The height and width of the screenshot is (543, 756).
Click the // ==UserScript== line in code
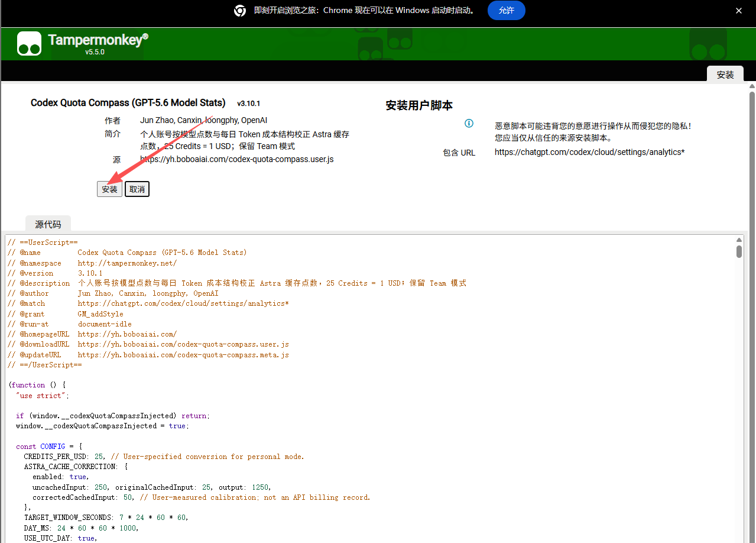click(x=43, y=242)
